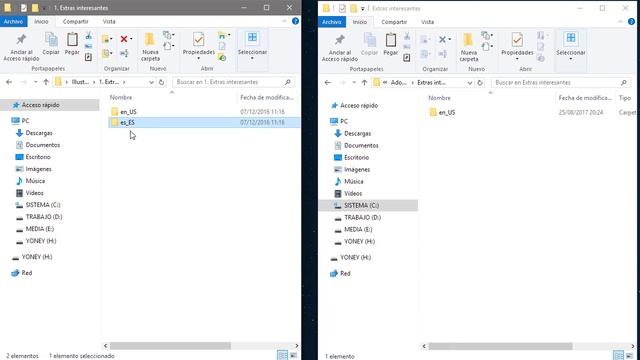Click search box in right window
The width and height of the screenshot is (640, 360).
point(561,82)
